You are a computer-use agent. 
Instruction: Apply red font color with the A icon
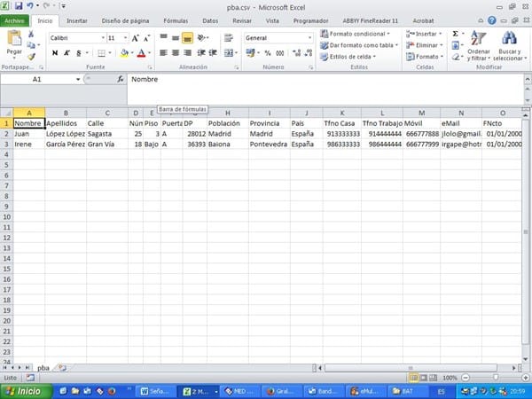[141, 53]
